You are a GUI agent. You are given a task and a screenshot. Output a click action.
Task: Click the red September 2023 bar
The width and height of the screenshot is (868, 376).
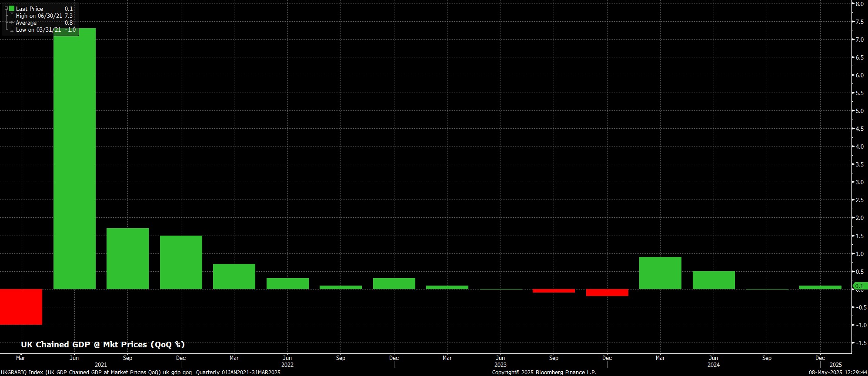click(x=554, y=291)
